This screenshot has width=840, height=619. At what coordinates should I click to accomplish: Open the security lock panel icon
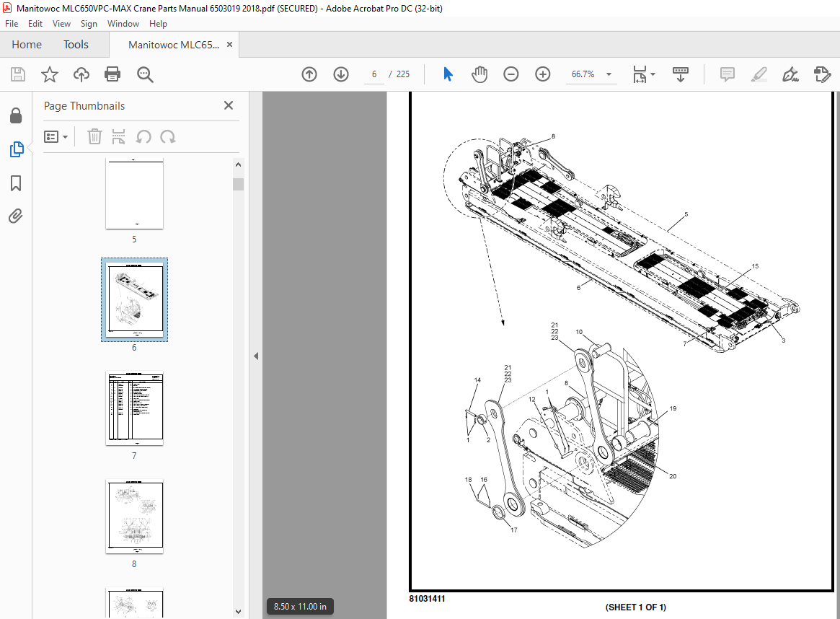[16, 115]
